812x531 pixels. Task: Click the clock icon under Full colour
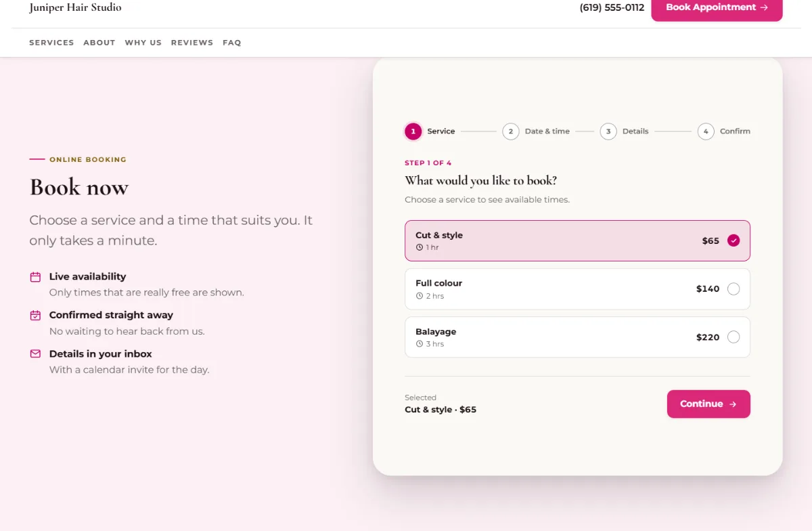[420, 297]
